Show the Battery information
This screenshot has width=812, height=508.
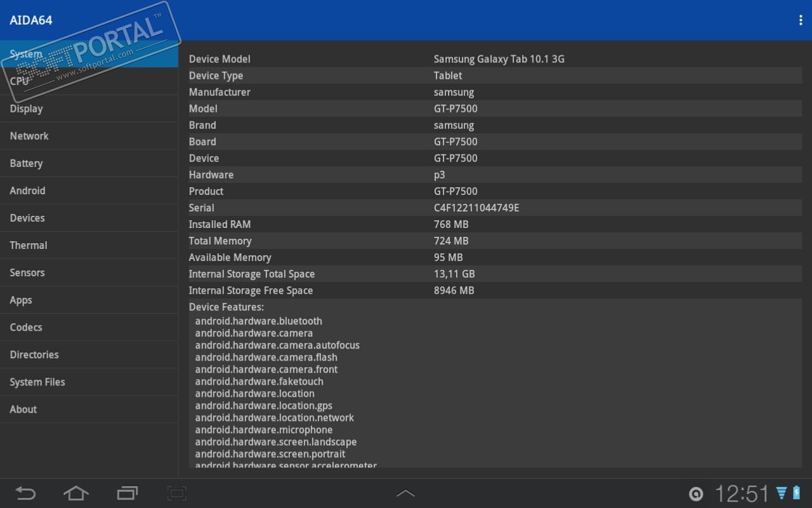pos(89,163)
